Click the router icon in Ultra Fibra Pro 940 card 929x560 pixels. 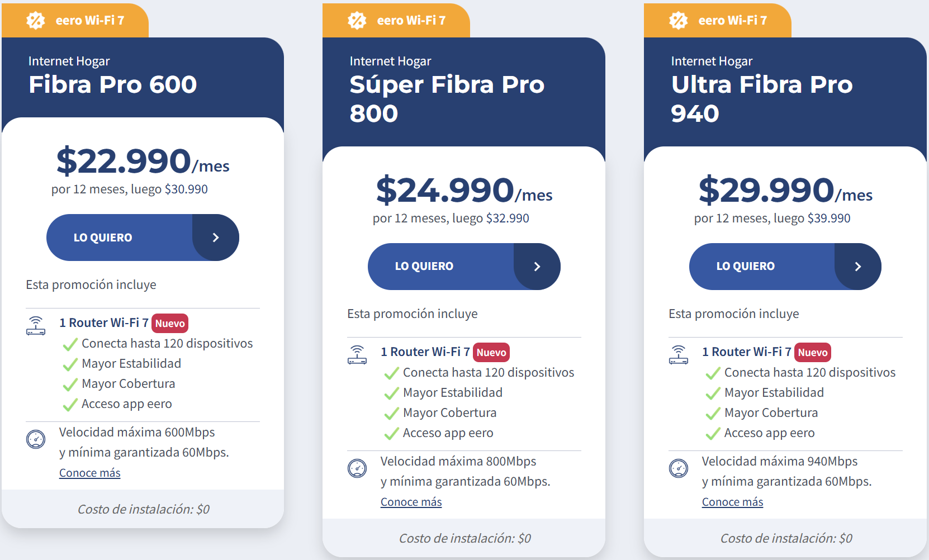tap(679, 354)
